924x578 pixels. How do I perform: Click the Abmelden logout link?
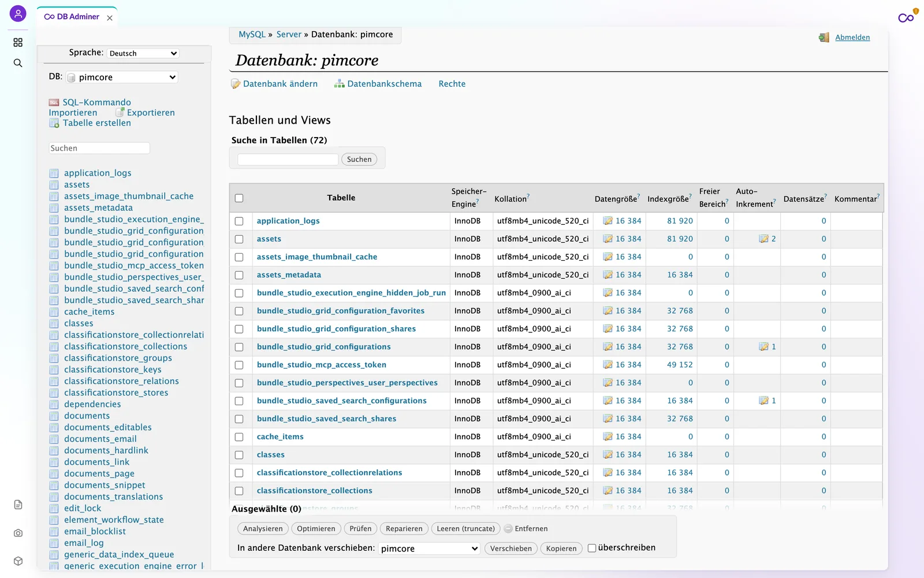(x=852, y=38)
